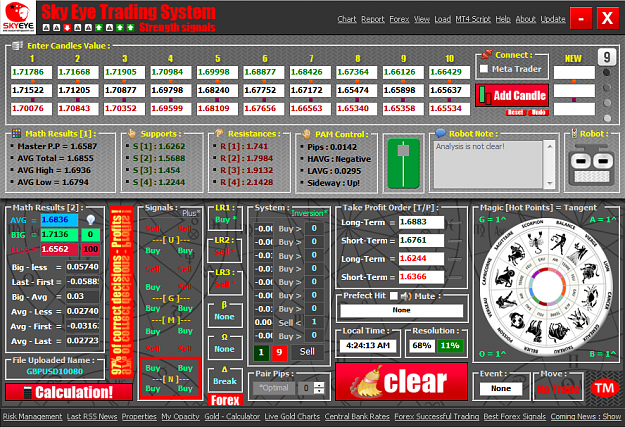
Task: Click the red LESS 1.6562 value field
Action: click(59, 249)
